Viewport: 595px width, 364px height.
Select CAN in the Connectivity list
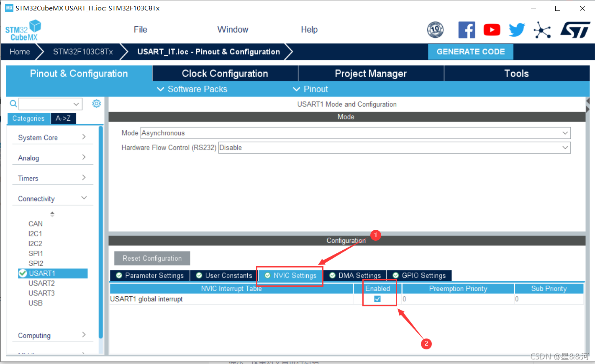[36, 224]
